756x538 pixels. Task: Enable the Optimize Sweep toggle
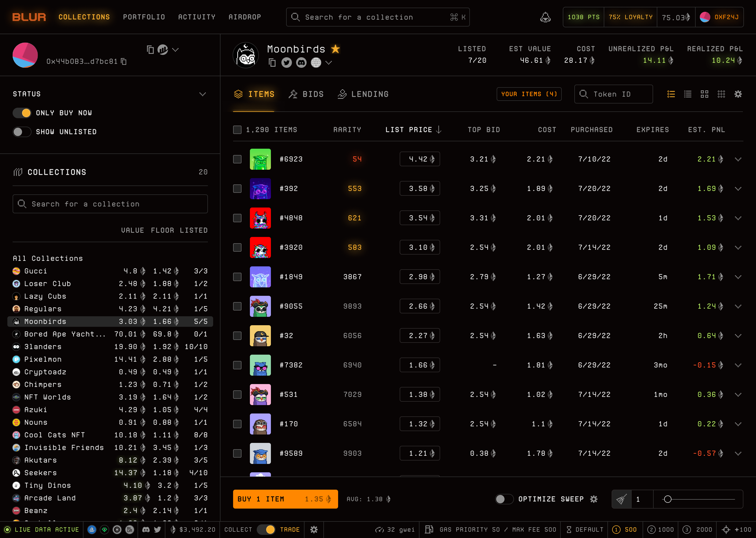[x=504, y=499]
